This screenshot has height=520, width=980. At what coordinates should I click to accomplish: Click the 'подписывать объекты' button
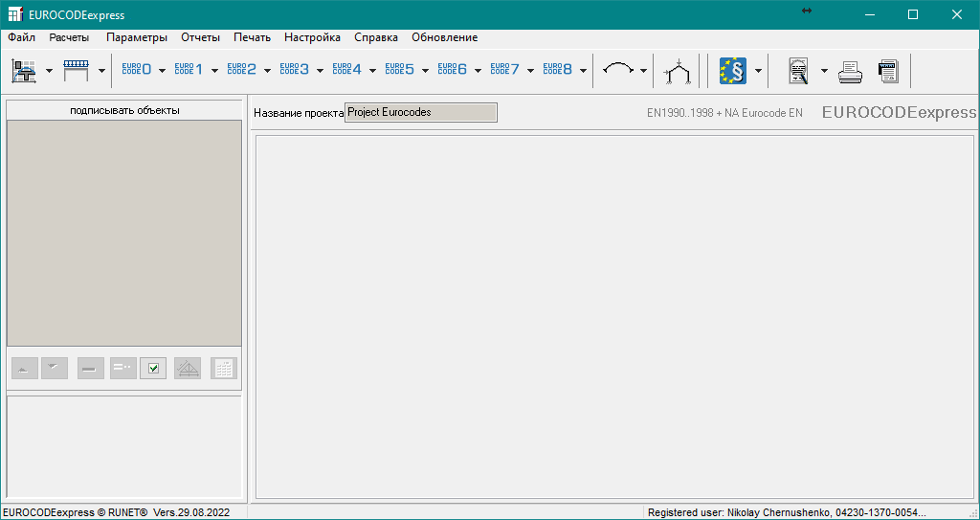(124, 110)
